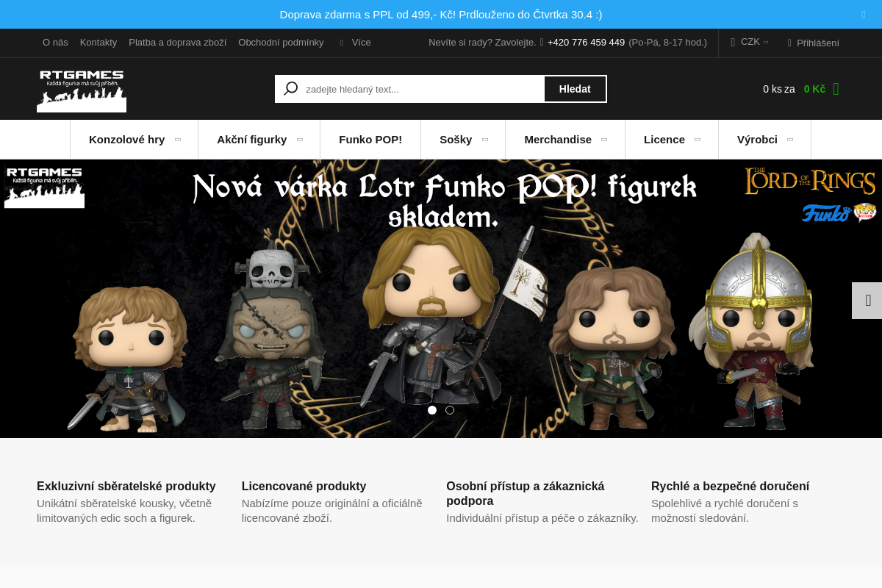
Task: Open the shopping cart icon
Action: [x=836, y=89]
